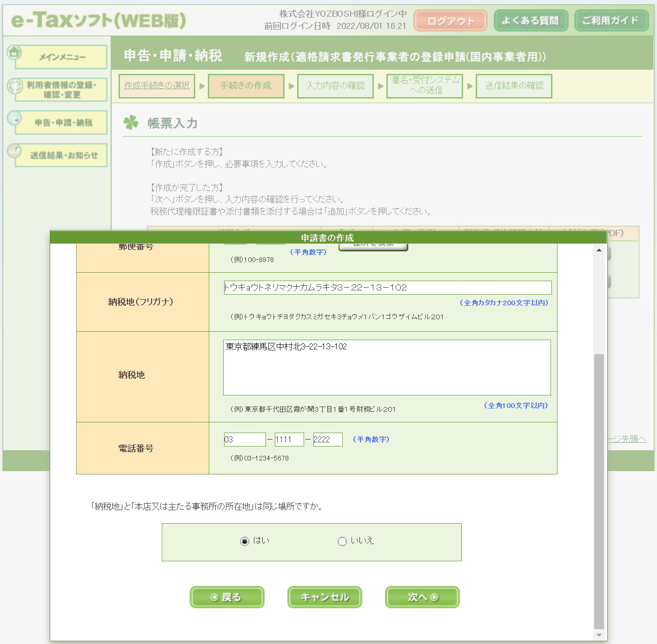Click the example text (例)100-8978
657x644 pixels.
(252, 260)
